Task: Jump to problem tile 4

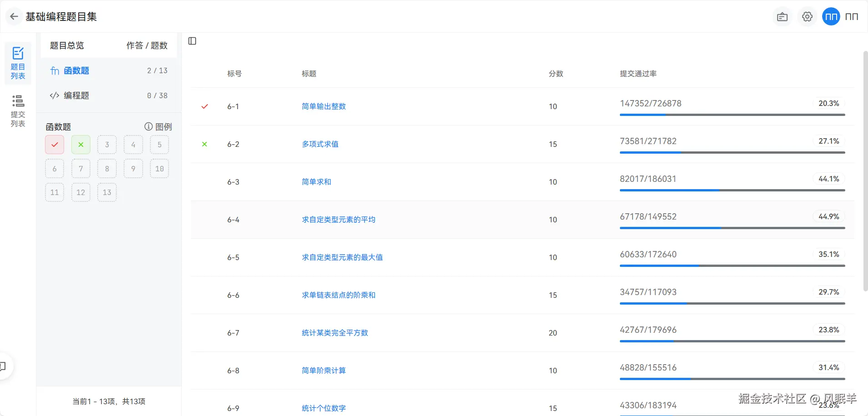Action: click(133, 145)
